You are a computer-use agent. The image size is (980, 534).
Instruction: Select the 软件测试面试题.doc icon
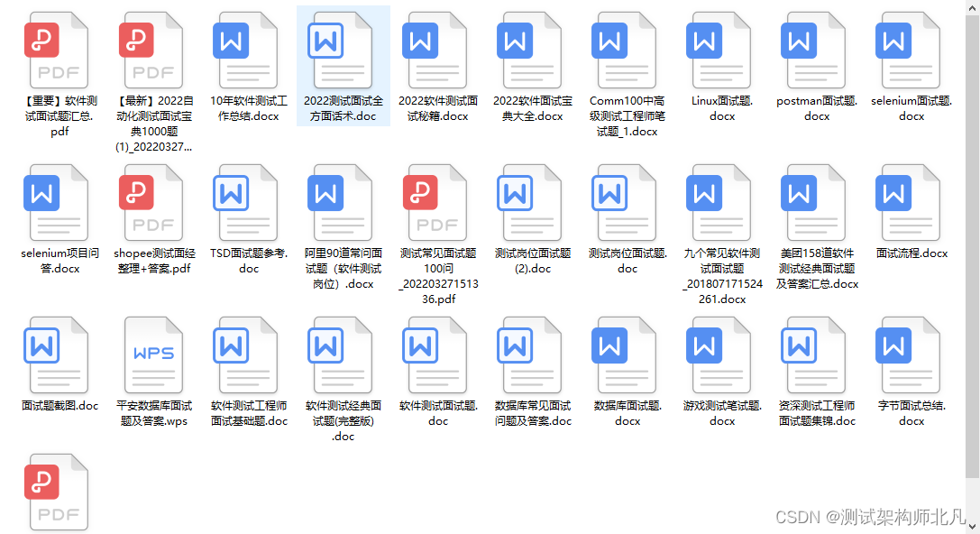point(435,355)
